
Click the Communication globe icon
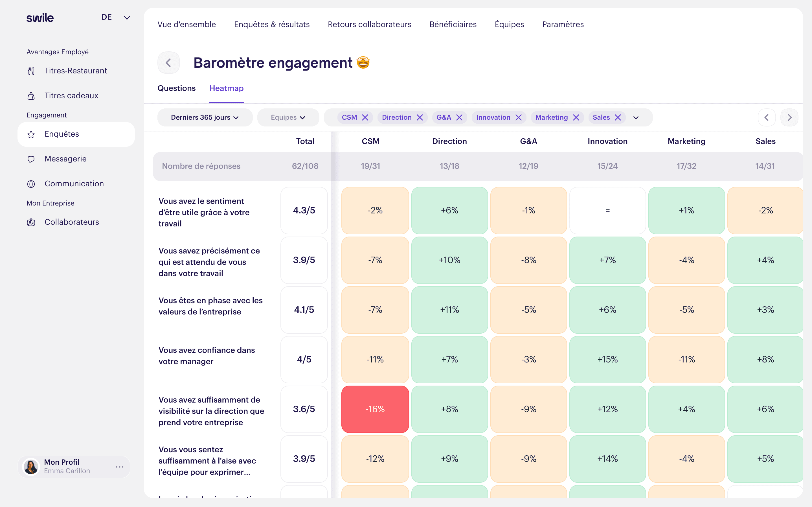pos(31,184)
